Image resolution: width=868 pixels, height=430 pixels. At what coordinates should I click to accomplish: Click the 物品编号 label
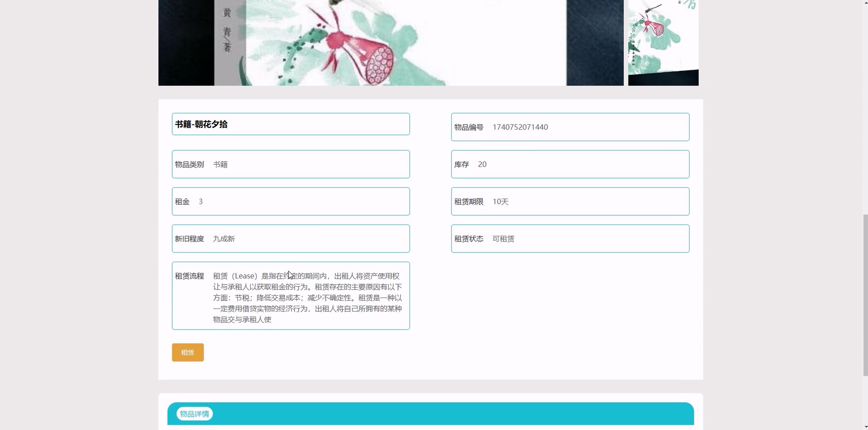pyautogui.click(x=469, y=127)
